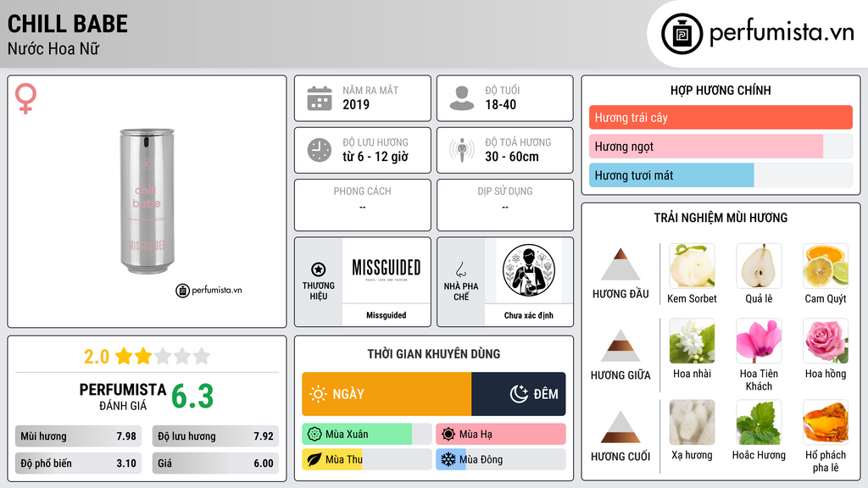This screenshot has height=488, width=868.
Task: Click the leaf icon beside Mùa Thu
Action: tap(314, 459)
